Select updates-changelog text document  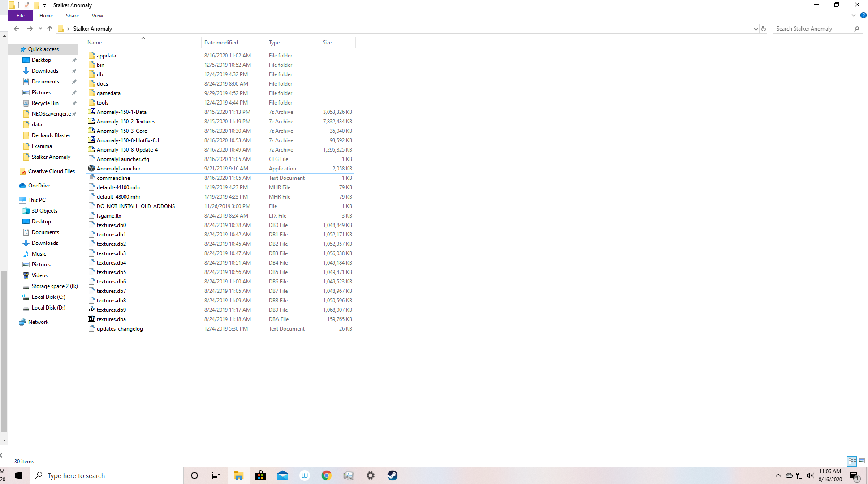[x=120, y=329]
